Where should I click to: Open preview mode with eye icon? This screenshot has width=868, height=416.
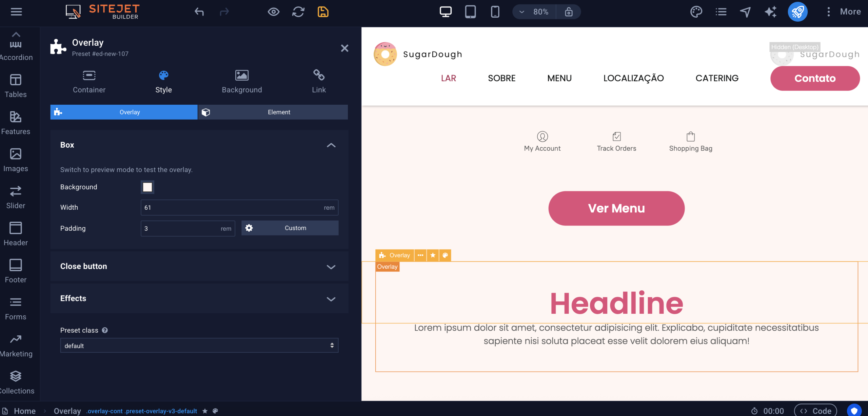click(273, 12)
